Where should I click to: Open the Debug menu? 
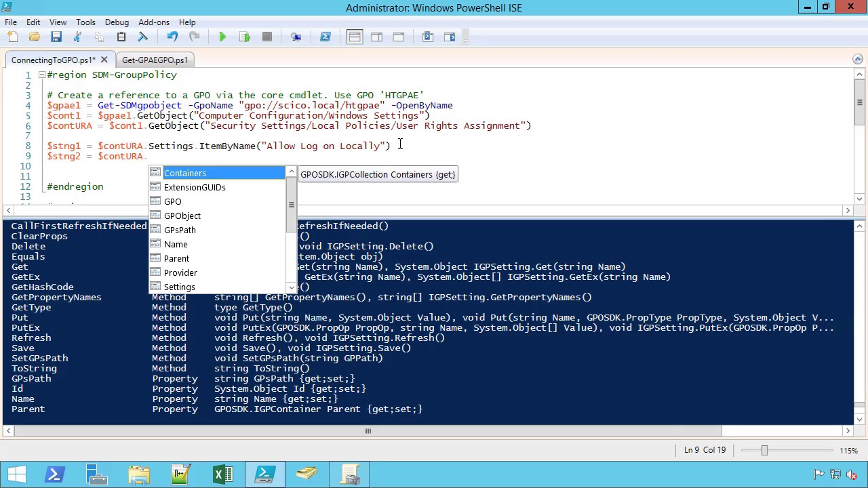pos(117,22)
